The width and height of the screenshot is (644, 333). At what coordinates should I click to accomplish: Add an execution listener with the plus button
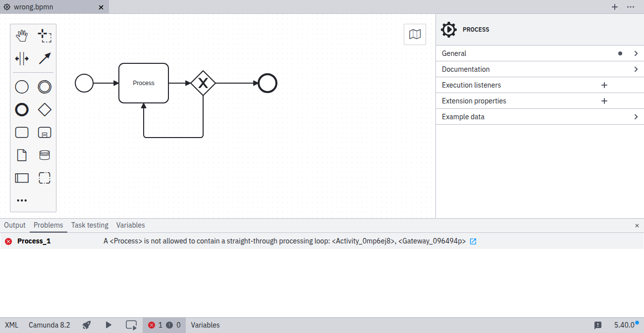point(604,85)
